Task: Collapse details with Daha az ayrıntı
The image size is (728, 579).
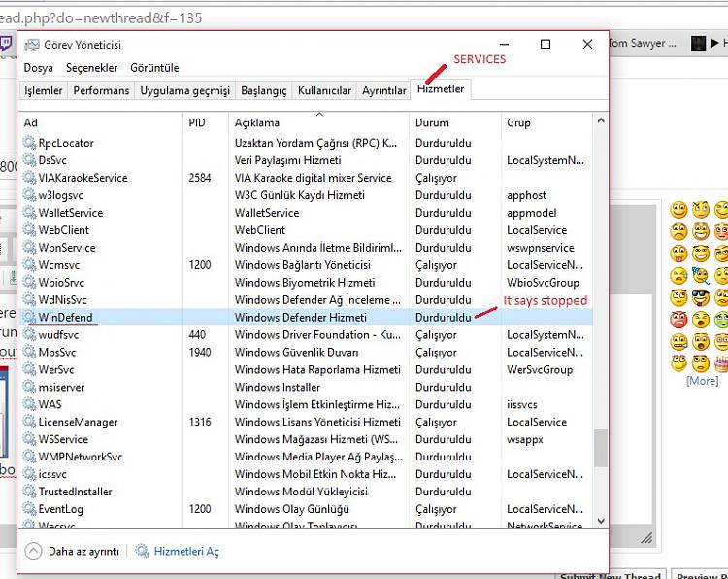Action: click(x=72, y=551)
